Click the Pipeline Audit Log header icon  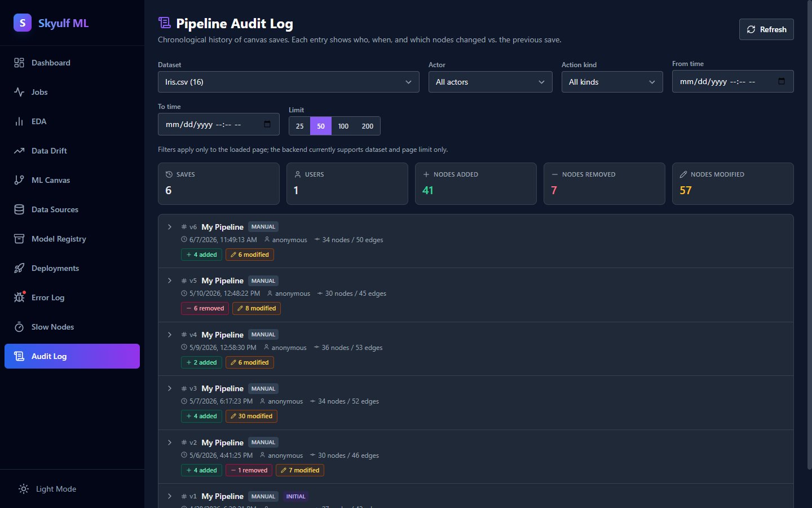tap(164, 23)
